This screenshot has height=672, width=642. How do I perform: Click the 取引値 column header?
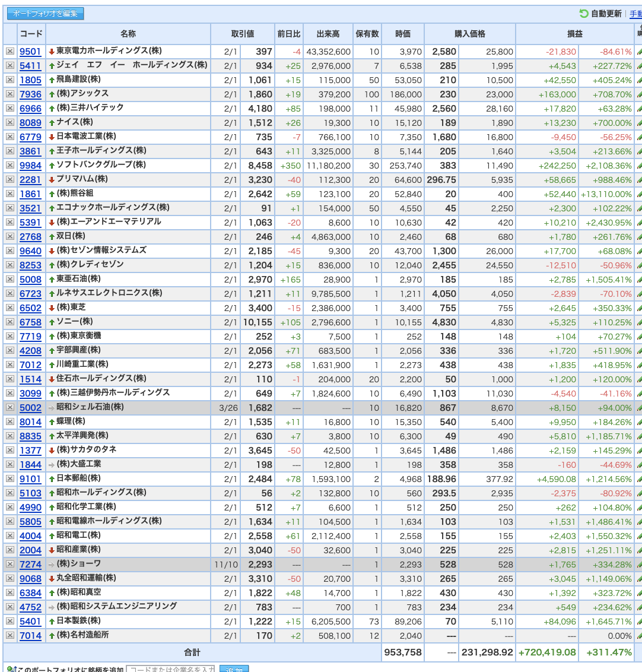pyautogui.click(x=243, y=34)
